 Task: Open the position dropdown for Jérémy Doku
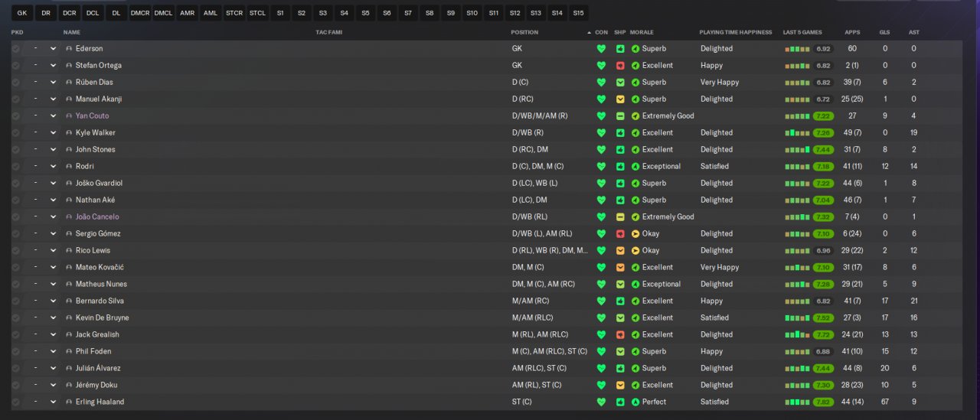click(x=42, y=385)
